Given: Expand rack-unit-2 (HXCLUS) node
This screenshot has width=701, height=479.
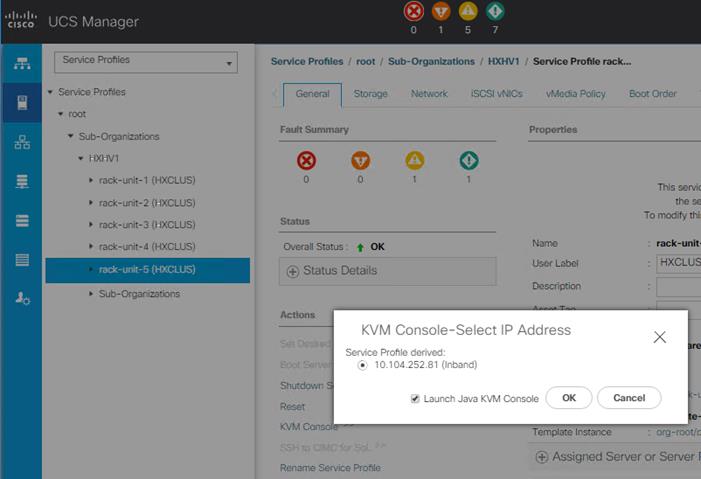Looking at the screenshot, I should coord(91,203).
